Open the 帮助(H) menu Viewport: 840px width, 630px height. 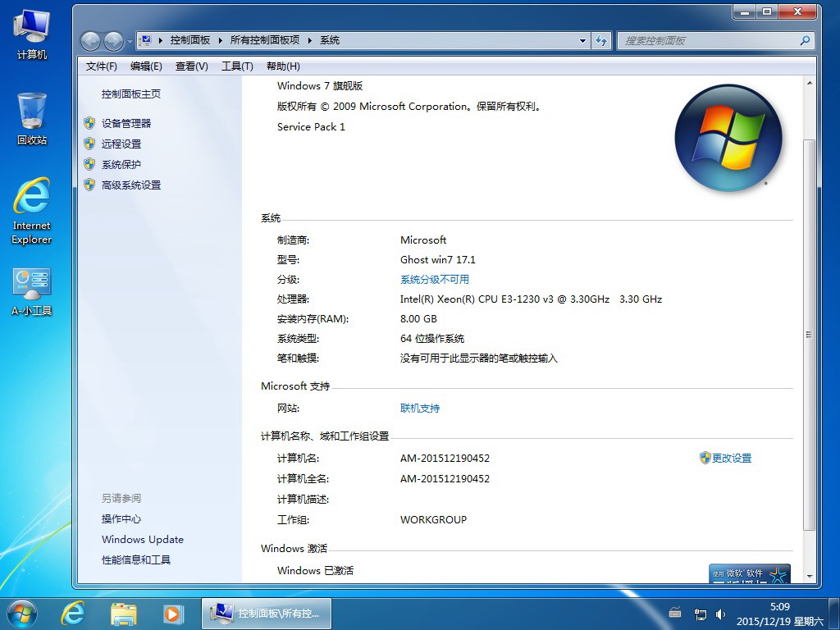point(283,66)
